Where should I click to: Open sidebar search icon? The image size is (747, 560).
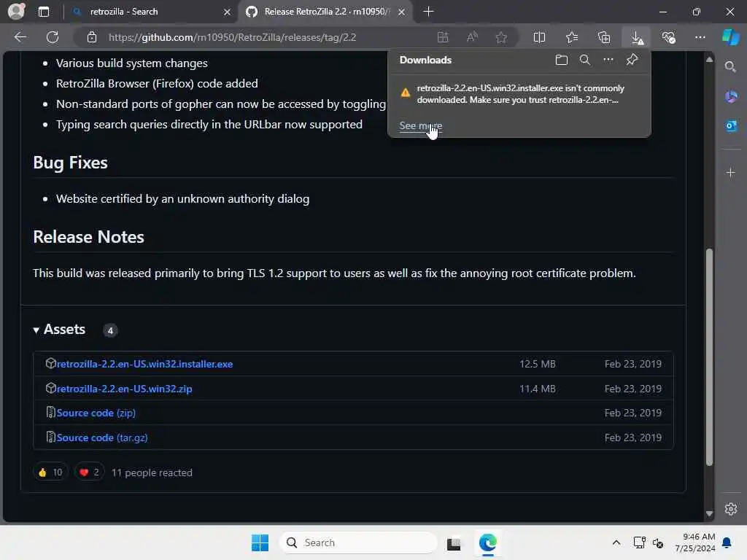click(730, 67)
